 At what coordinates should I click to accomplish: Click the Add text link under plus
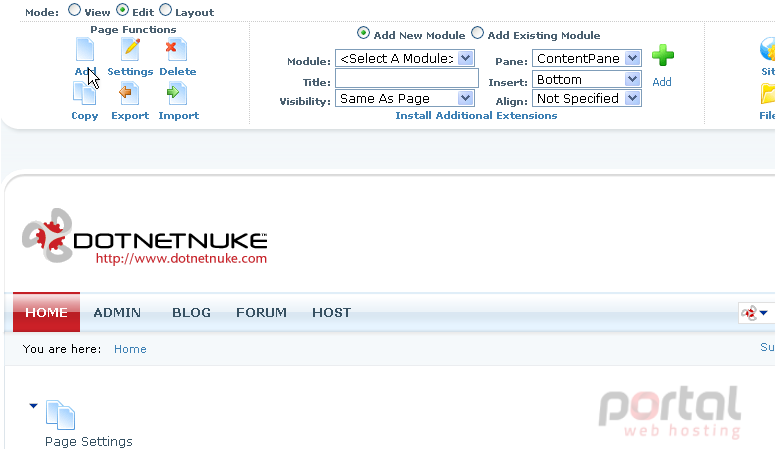(662, 82)
